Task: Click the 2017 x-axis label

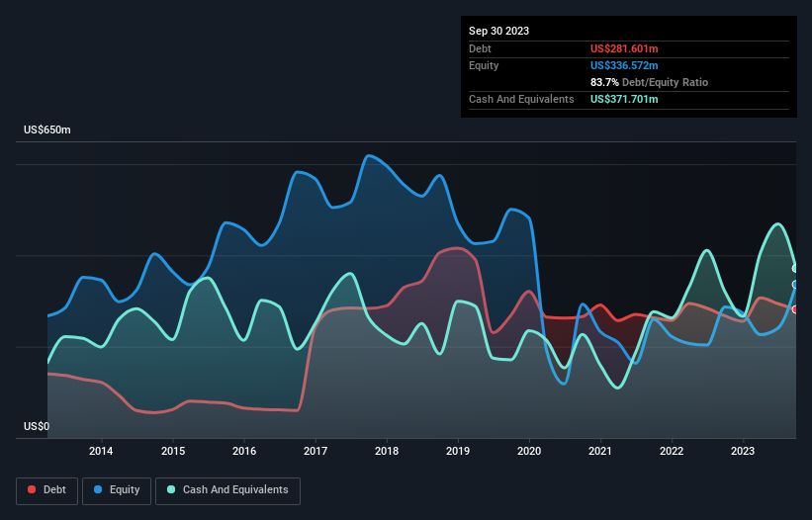Action: click(x=316, y=451)
